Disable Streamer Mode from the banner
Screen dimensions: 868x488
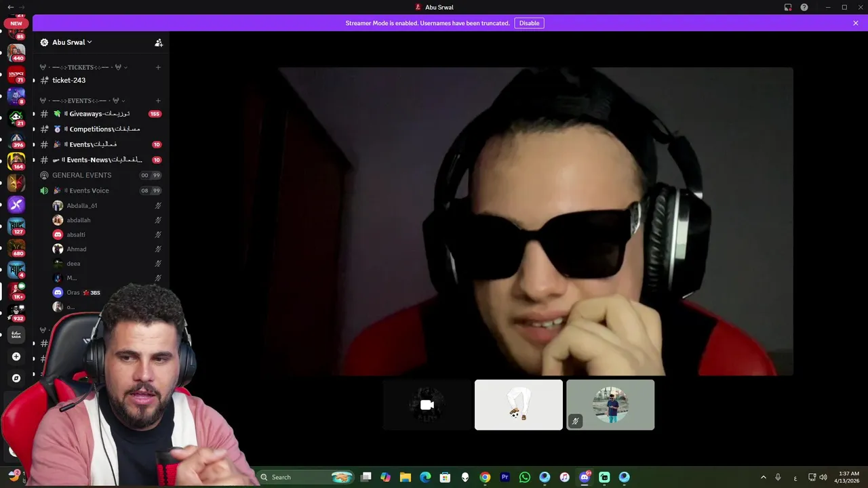[529, 23]
